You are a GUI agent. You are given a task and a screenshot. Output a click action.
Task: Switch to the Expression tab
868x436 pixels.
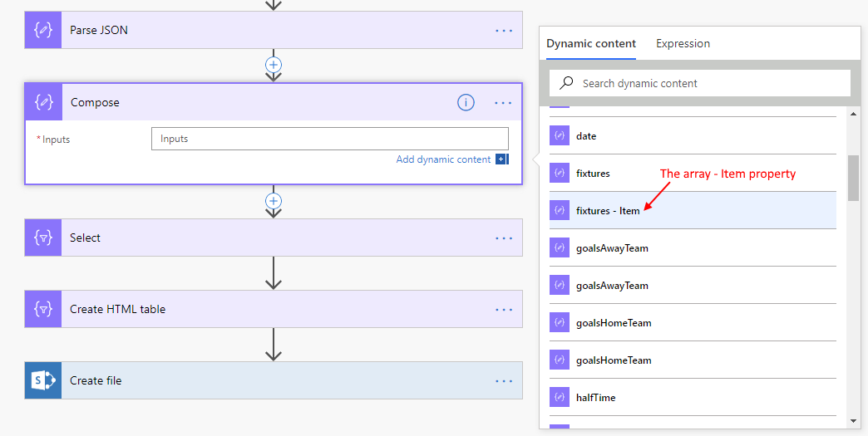pyautogui.click(x=683, y=43)
